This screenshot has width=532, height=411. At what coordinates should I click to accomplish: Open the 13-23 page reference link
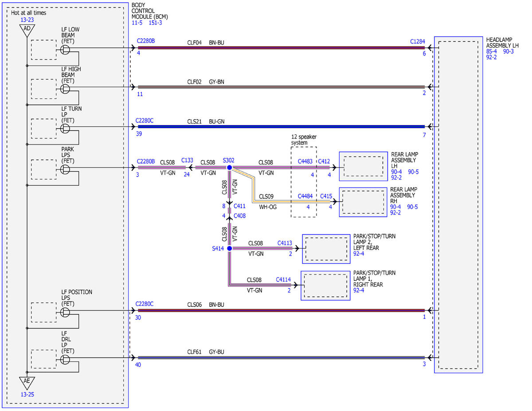pos(27,20)
